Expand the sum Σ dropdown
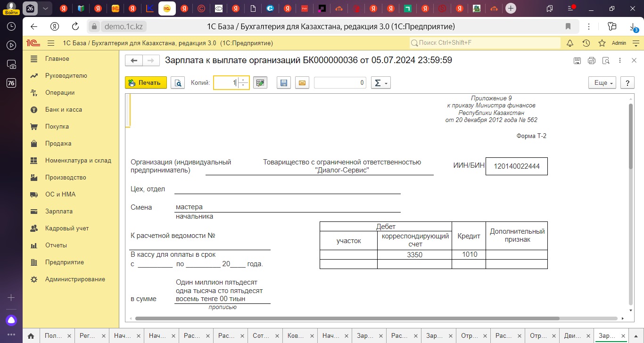 [380, 82]
